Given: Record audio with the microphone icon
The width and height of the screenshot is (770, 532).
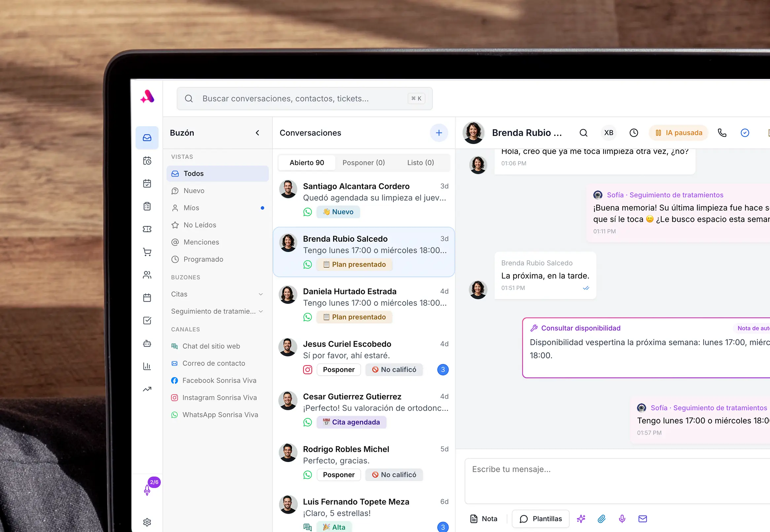Looking at the screenshot, I should 622,519.
